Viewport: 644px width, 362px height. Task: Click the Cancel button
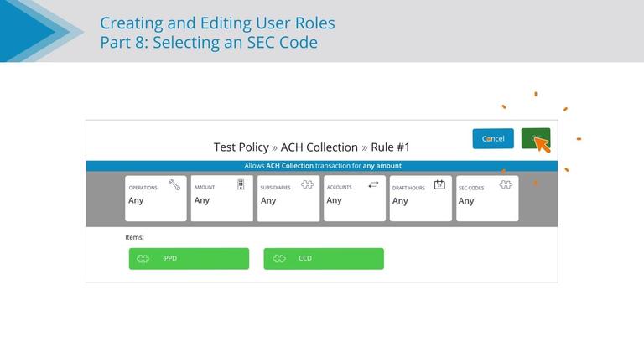pos(493,139)
